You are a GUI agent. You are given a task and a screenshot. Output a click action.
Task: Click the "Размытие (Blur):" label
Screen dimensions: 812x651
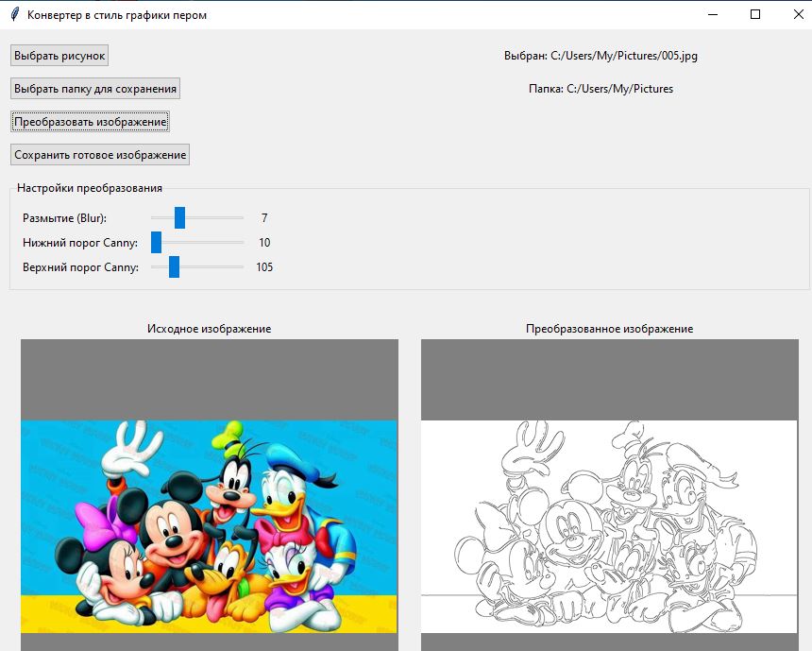(65, 218)
